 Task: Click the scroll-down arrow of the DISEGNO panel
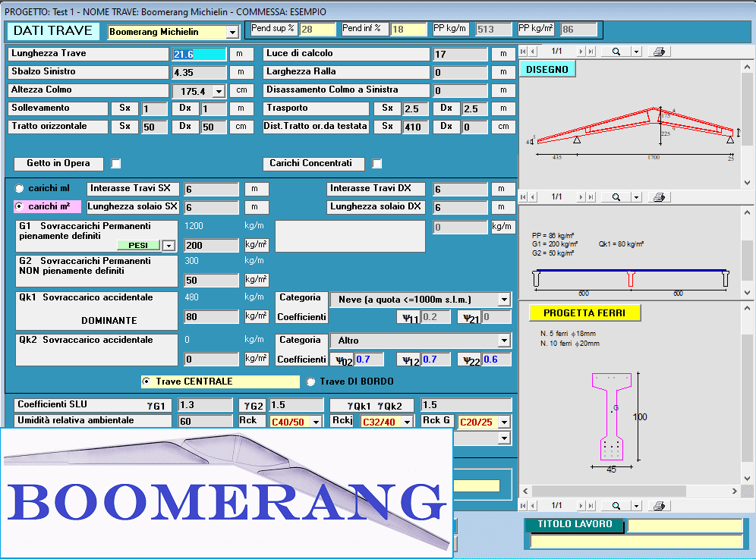(x=748, y=183)
